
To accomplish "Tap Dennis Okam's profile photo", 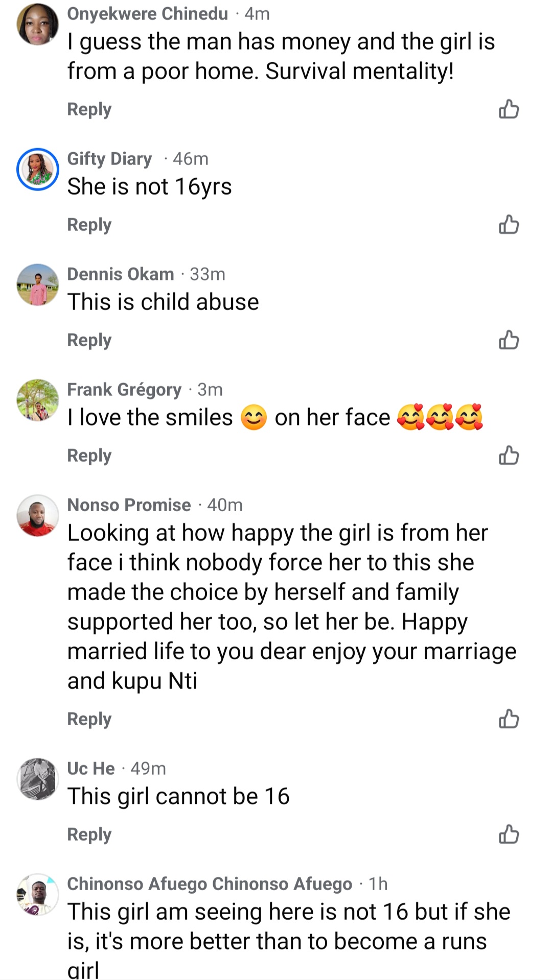I will (x=37, y=285).
